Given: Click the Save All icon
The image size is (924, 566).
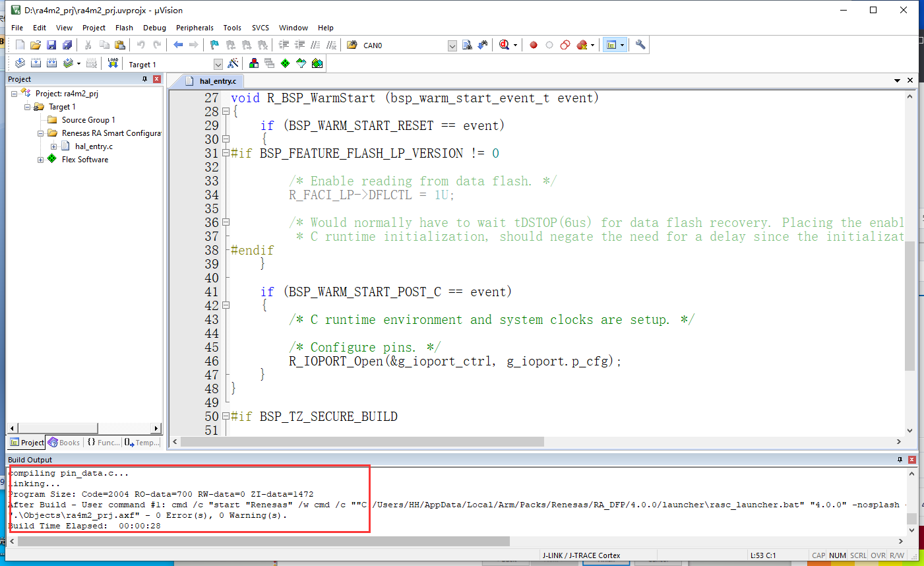Looking at the screenshot, I should [x=67, y=45].
